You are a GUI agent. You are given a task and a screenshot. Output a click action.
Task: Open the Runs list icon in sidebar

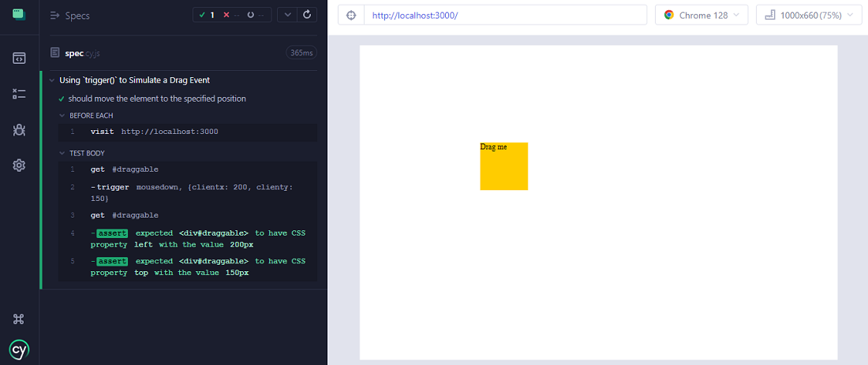(x=20, y=94)
